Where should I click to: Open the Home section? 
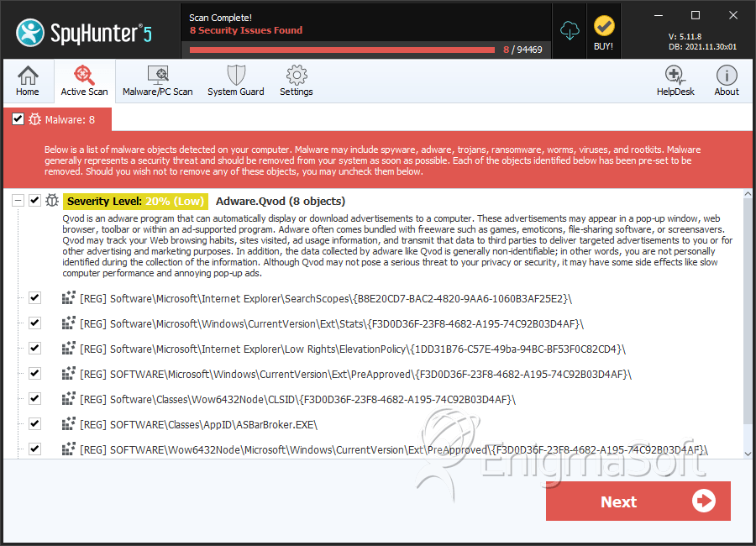click(28, 81)
